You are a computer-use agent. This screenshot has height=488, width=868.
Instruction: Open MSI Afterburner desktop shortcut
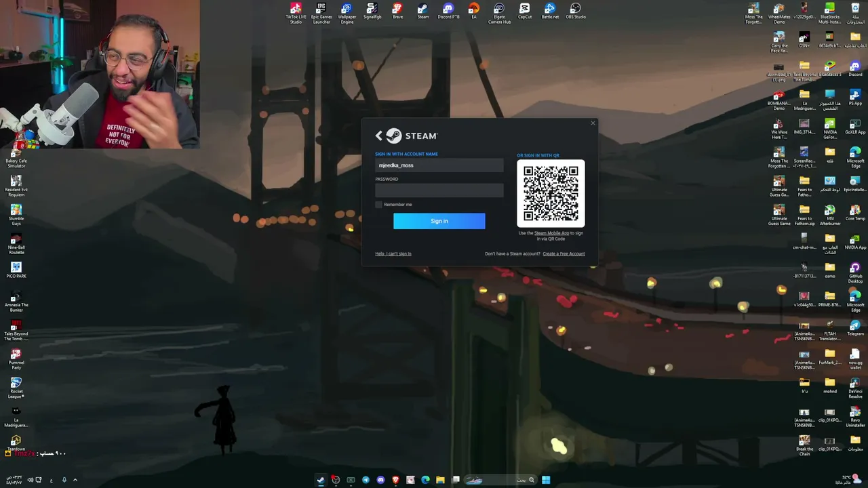(830, 215)
